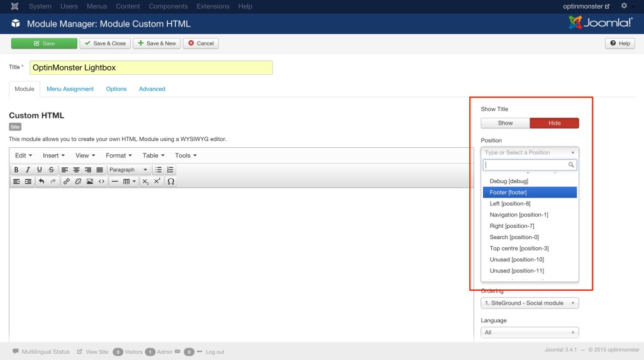This screenshot has width=644, height=360.
Task: Open the editor Format menu
Action: coord(119,155)
